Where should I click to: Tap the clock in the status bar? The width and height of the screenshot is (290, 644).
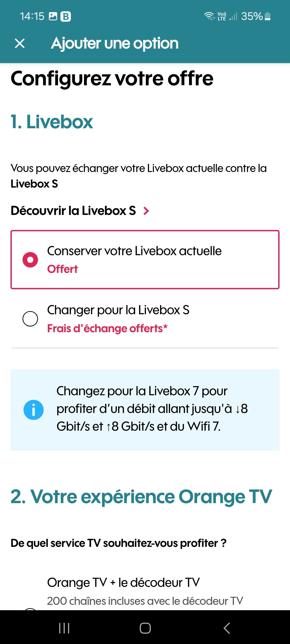[x=32, y=16]
